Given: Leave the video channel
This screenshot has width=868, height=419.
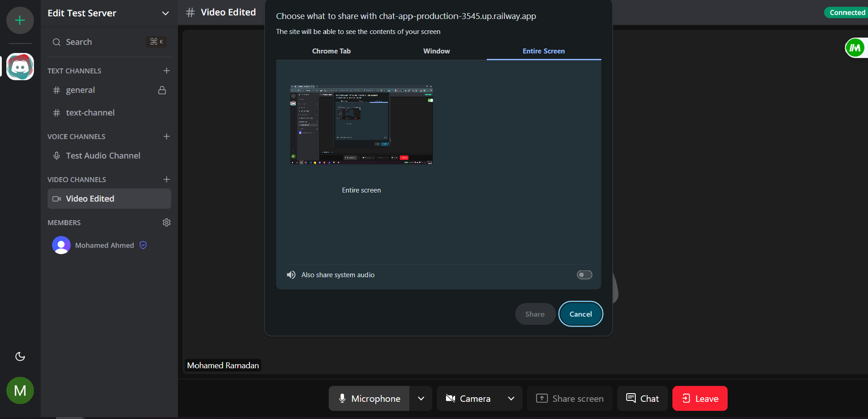Looking at the screenshot, I should 700,399.
